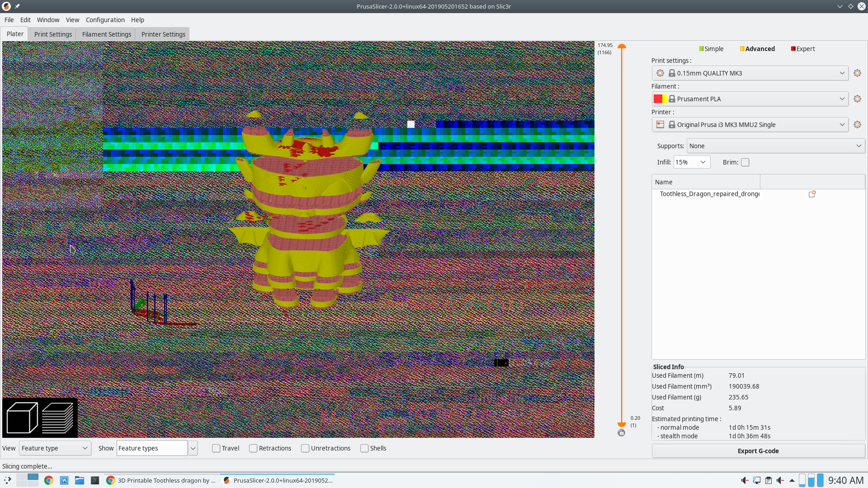Open Infill 15% dropdown
This screenshot has width=868, height=488.
click(x=692, y=162)
